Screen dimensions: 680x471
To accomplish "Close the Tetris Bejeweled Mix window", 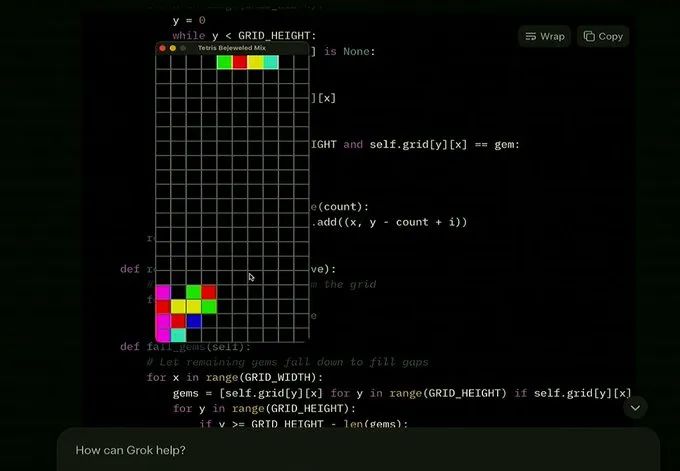I will point(162,48).
